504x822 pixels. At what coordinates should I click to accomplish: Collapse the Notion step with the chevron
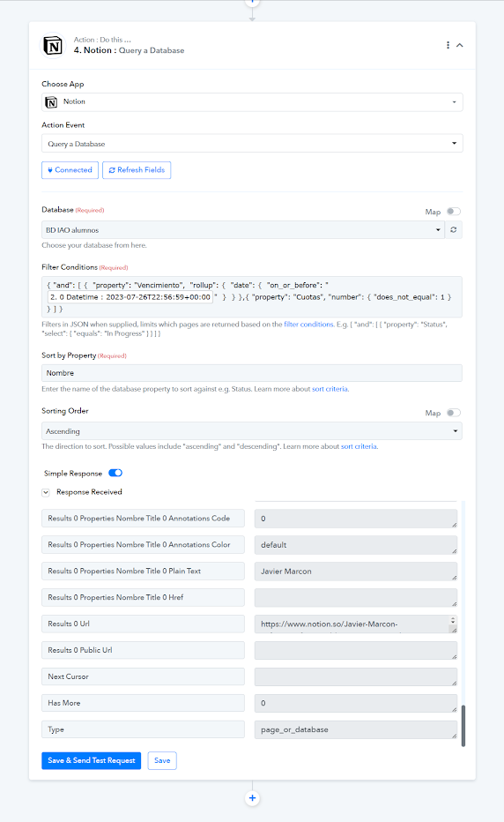click(x=459, y=45)
